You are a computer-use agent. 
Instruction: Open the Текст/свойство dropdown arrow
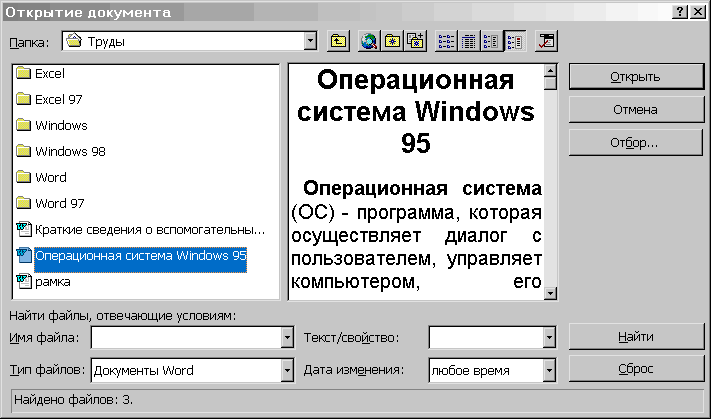(549, 337)
